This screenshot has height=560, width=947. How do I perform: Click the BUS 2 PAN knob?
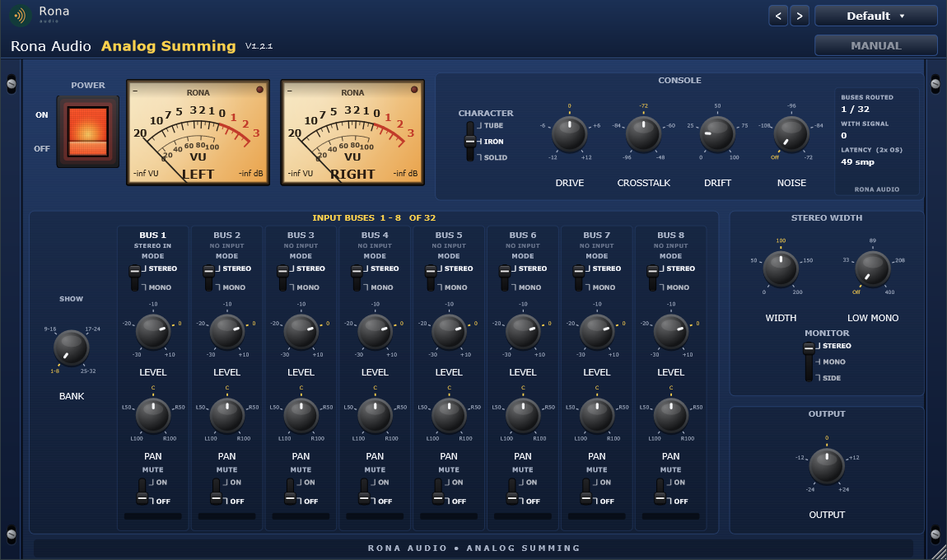[x=227, y=416]
